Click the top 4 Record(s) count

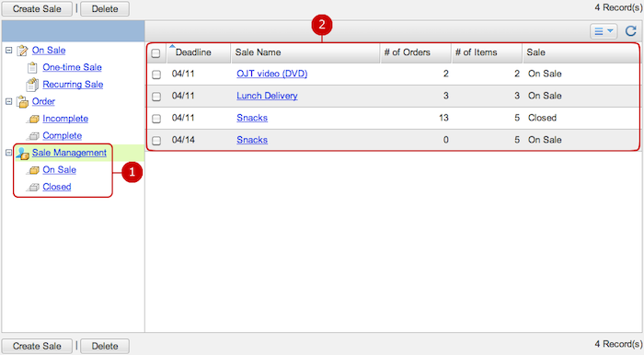tap(618, 7)
